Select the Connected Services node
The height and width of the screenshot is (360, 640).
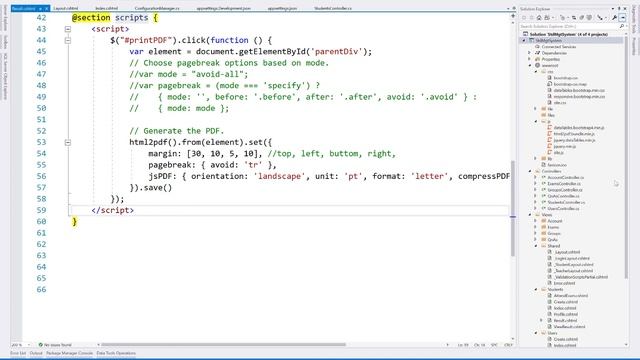tap(559, 47)
